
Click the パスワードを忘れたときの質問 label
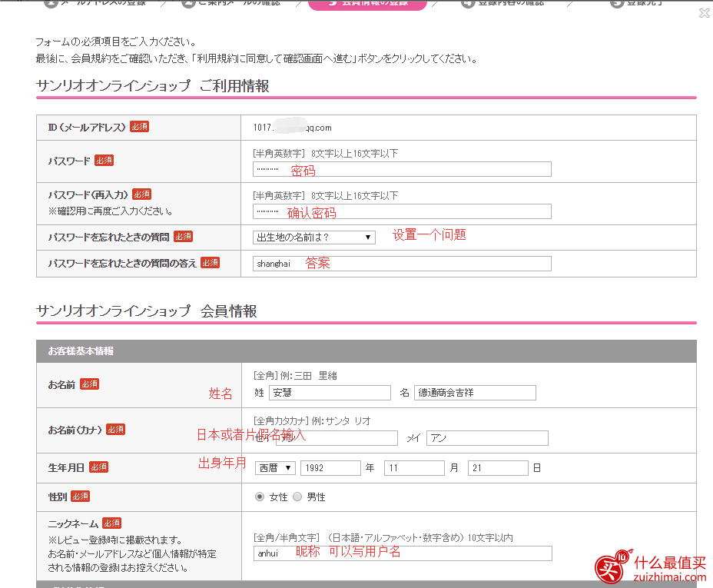pyautogui.click(x=108, y=237)
